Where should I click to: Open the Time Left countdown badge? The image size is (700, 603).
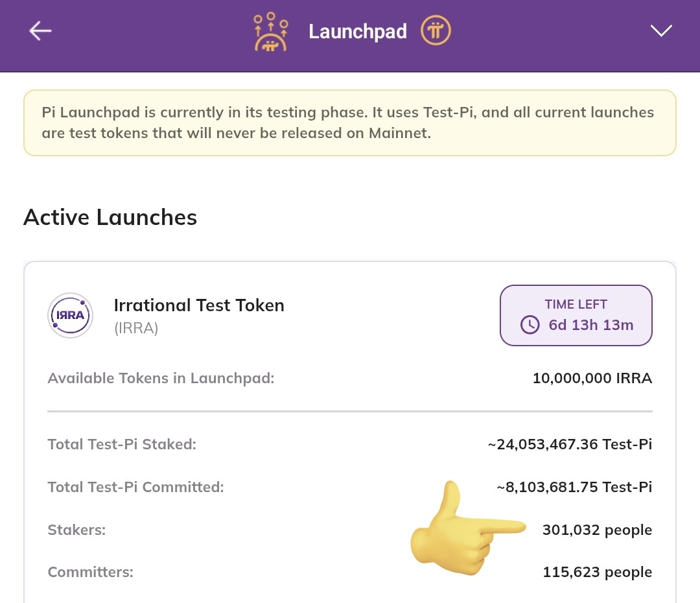tap(576, 315)
